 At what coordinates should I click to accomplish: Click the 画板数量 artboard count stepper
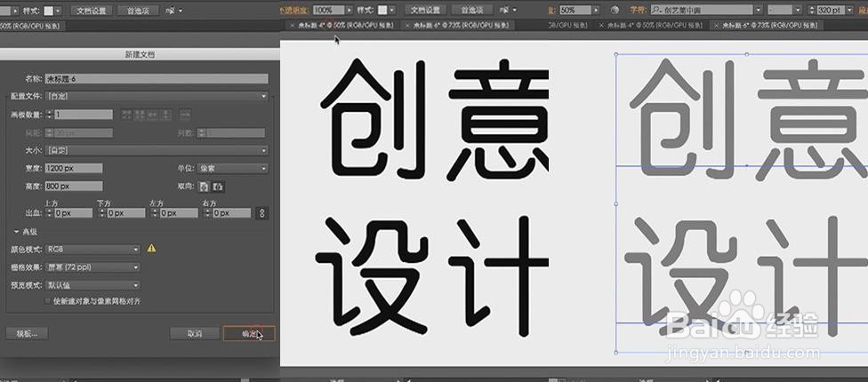tap(50, 115)
